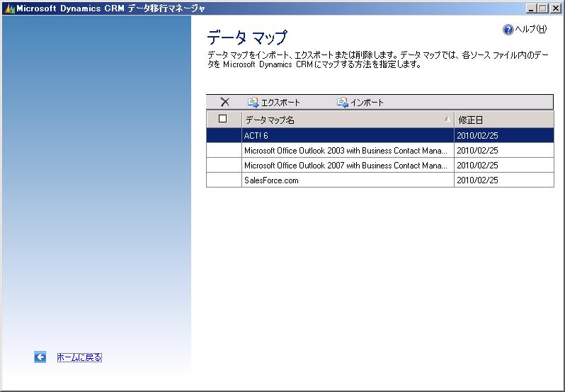Click the delete X icon in toolbar
Image resolution: width=565 pixels, height=392 pixels.
225,102
